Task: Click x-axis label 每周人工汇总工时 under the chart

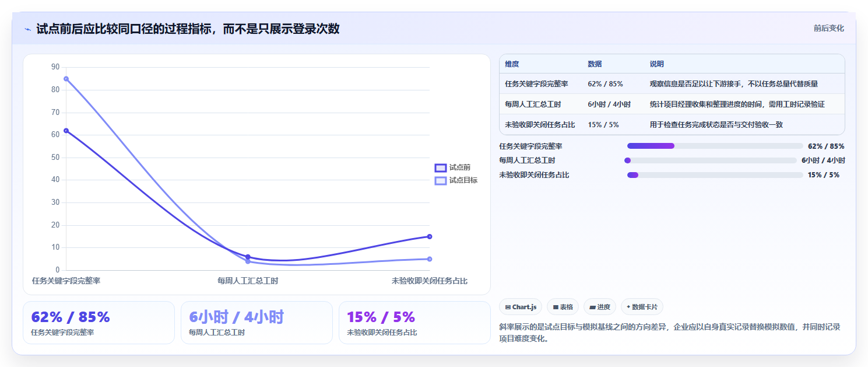Action: pos(248,281)
